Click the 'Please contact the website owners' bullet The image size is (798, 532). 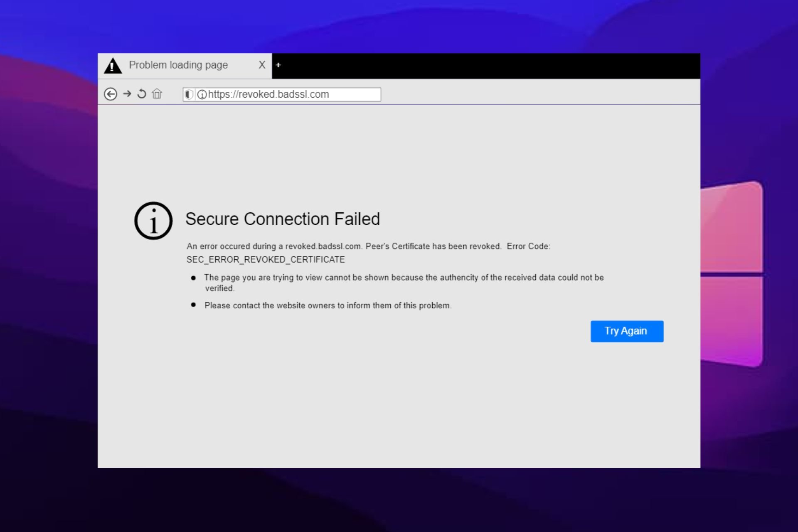point(328,305)
